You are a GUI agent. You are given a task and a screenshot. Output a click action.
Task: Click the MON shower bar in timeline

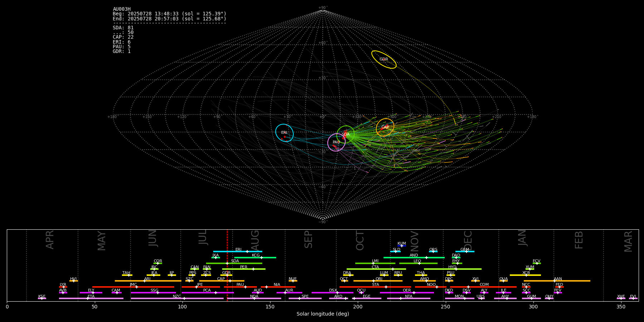coord(460,298)
